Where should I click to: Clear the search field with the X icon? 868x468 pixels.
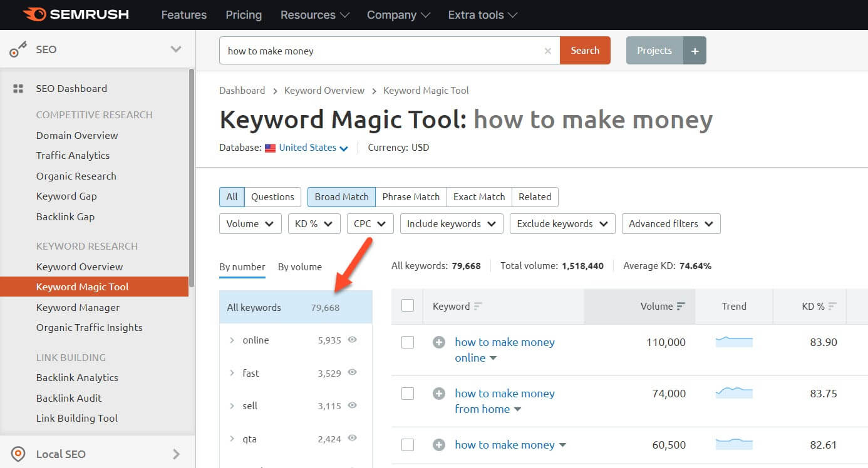(x=548, y=51)
